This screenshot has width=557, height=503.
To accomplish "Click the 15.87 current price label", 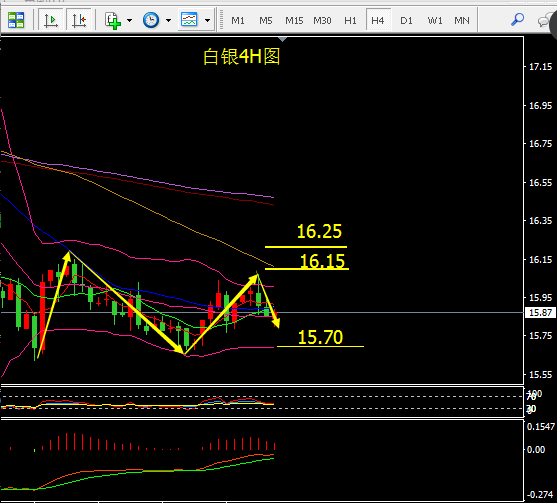I will point(540,313).
